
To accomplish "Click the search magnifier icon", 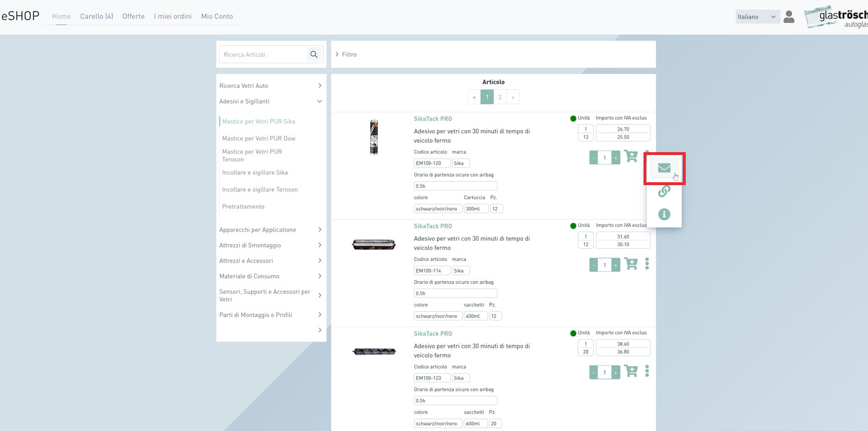I will coord(314,54).
